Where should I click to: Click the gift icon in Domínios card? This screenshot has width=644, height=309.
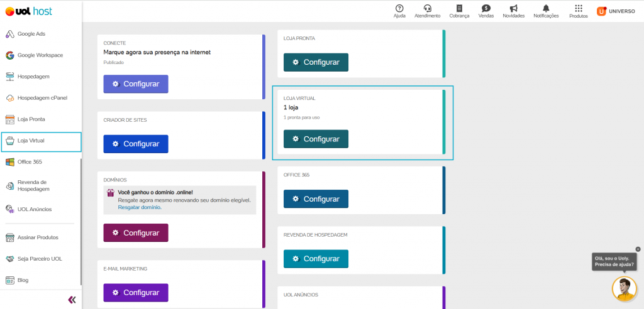coord(111,193)
